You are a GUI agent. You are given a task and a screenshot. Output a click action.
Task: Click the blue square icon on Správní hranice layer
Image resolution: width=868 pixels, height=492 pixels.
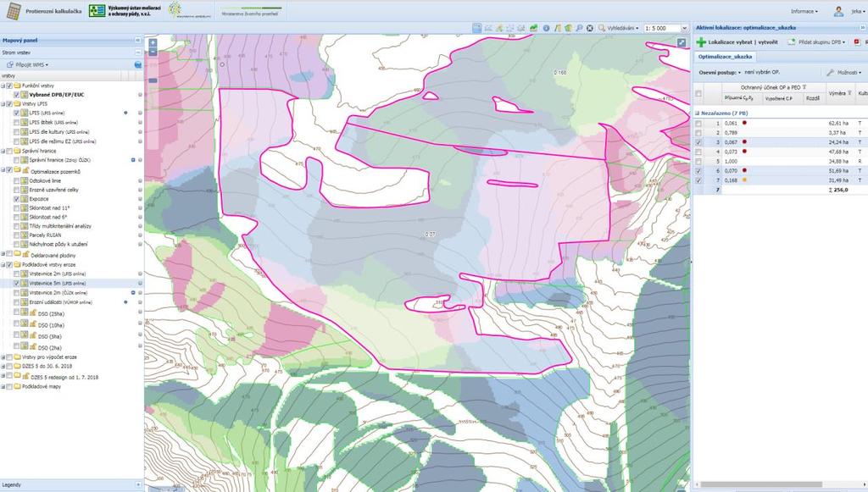tap(133, 160)
